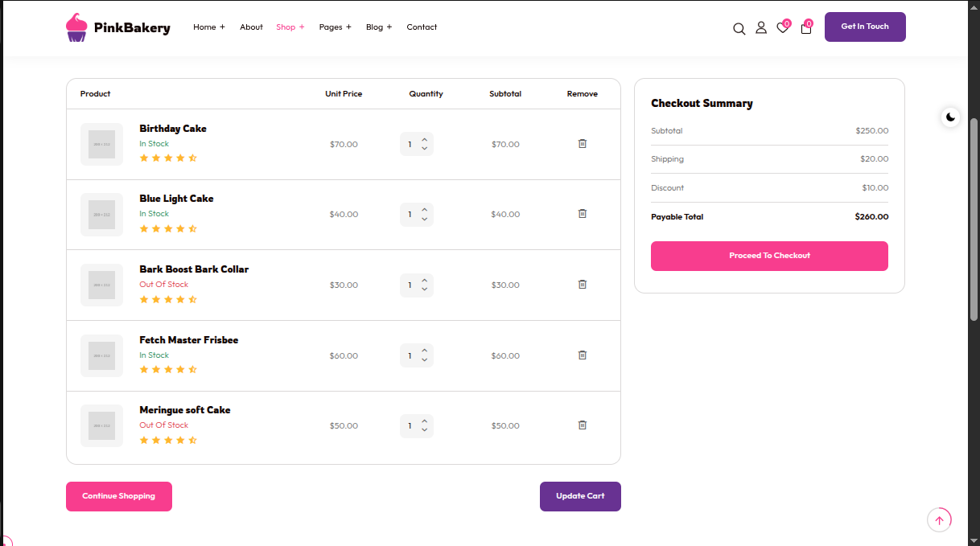Delete Bark Boost Bark Collar from cart

pos(583,285)
